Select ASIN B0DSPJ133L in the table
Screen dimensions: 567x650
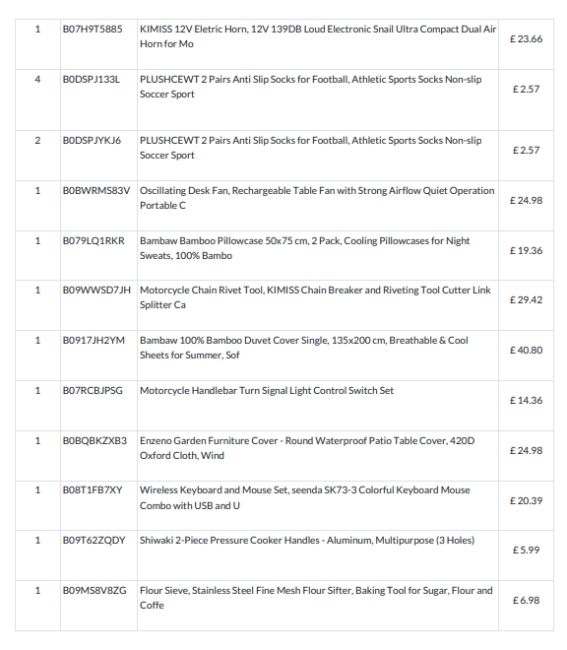point(91,79)
